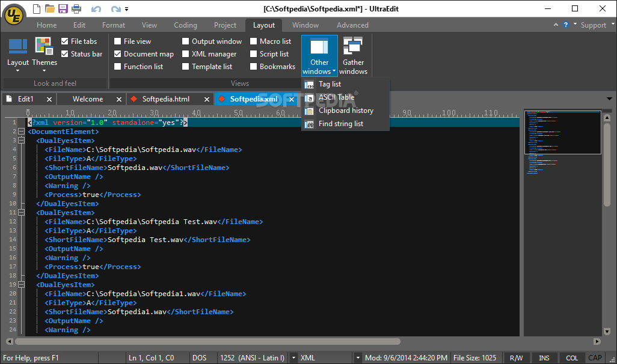Click the document map thumbnail preview

562,133
